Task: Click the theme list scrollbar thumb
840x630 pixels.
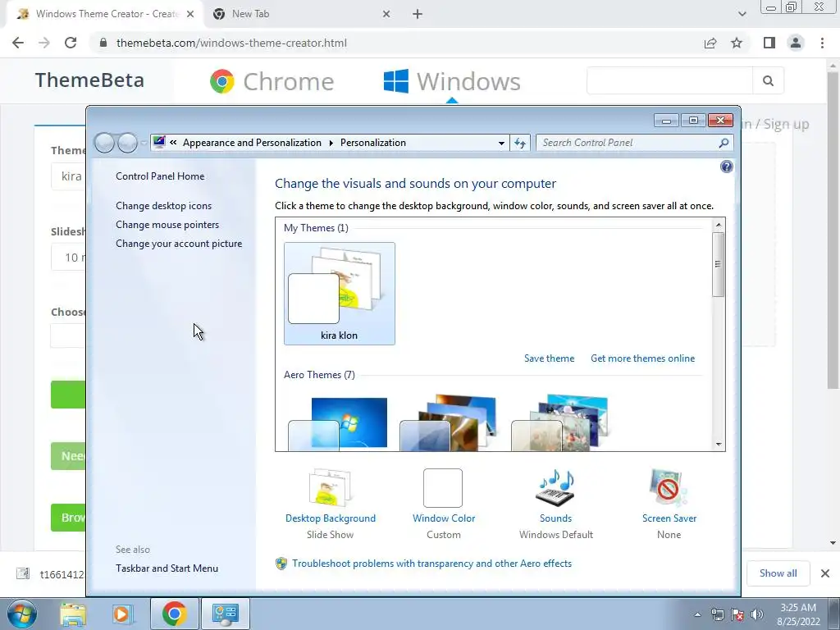Action: pos(719,264)
